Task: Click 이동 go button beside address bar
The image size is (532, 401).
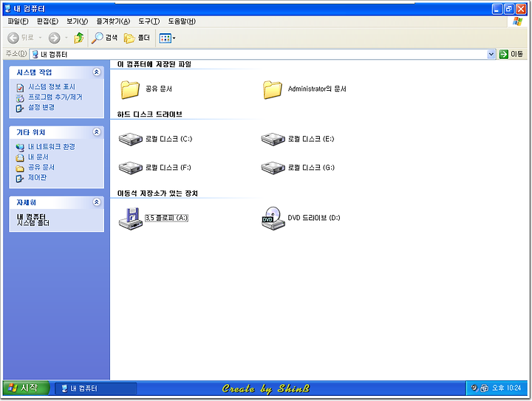Action: [511, 54]
